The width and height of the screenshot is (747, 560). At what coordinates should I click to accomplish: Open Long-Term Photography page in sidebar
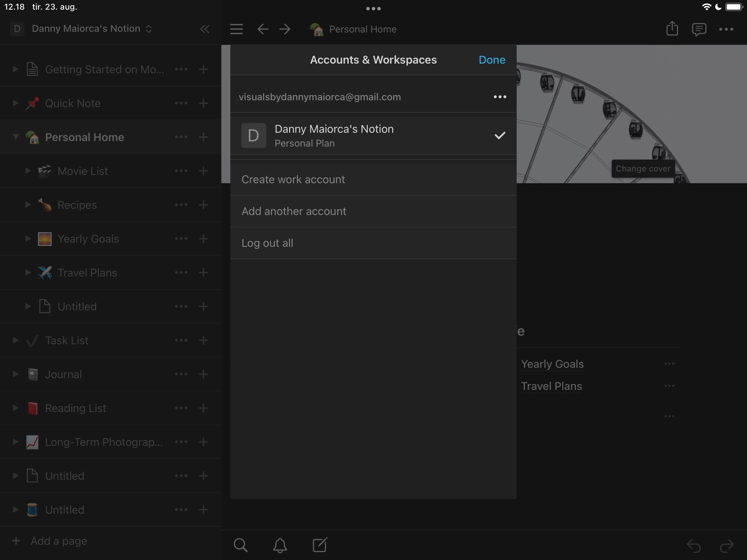coord(104,442)
